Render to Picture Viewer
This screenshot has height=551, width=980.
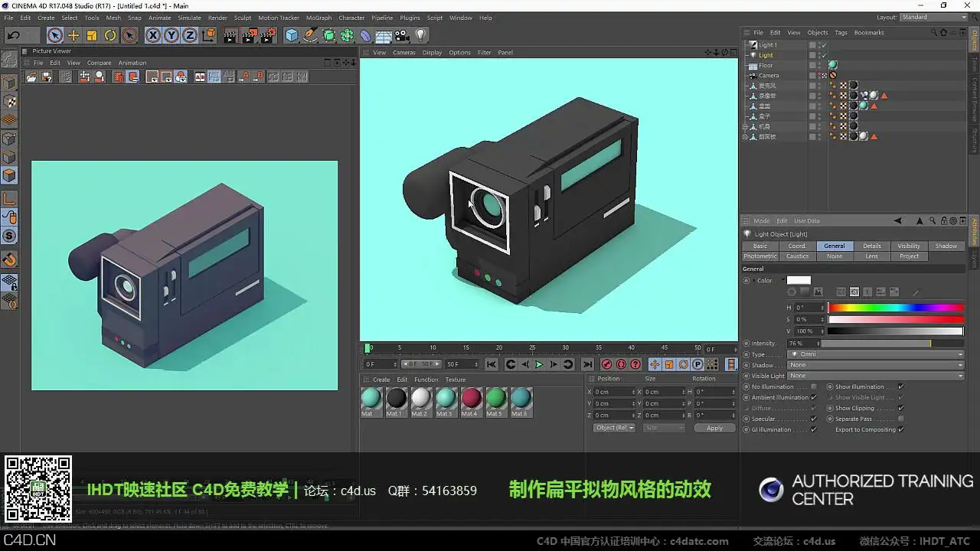tap(250, 35)
